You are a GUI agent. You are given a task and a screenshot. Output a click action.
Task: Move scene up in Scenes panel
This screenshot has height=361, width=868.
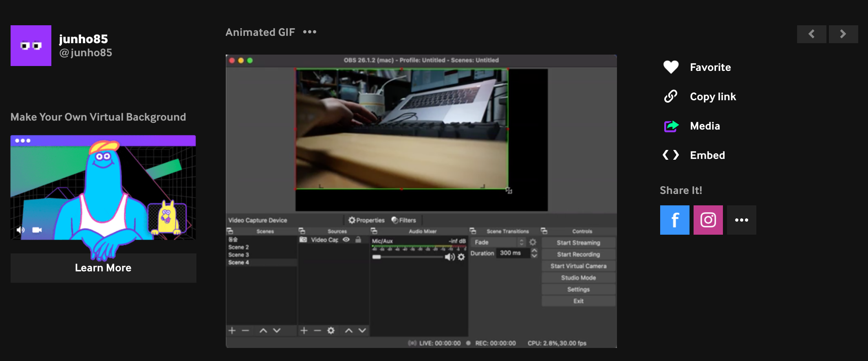point(263,330)
